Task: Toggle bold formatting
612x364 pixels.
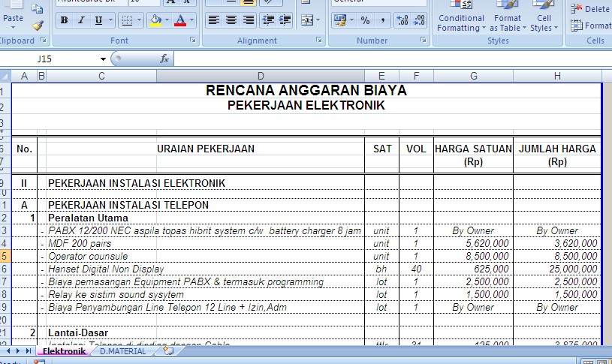Action: (x=65, y=20)
